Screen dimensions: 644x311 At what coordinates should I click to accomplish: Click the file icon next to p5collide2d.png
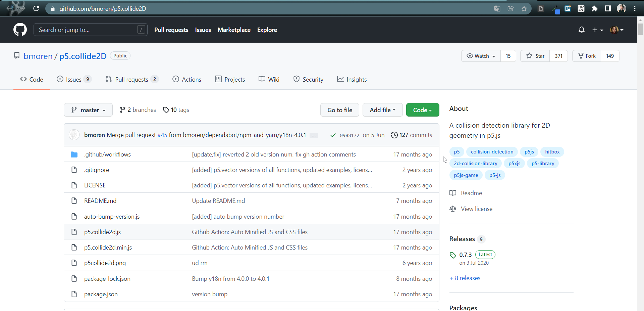coord(74,263)
